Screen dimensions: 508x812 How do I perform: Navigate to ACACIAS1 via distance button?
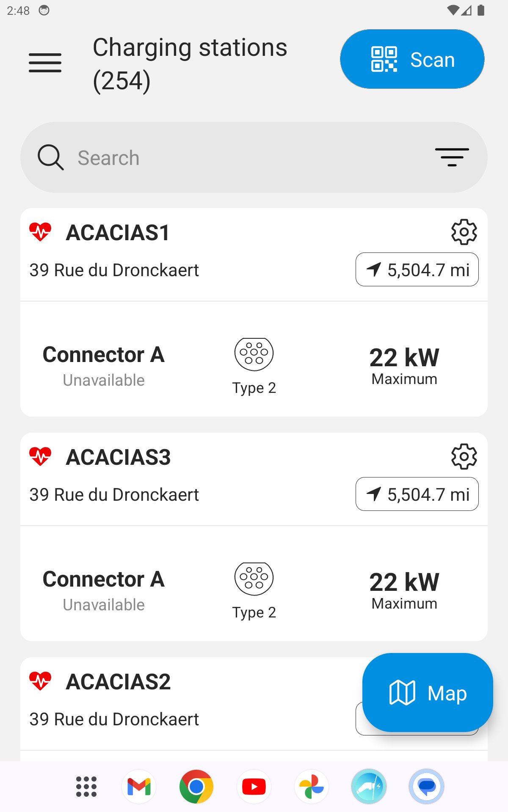(x=417, y=270)
